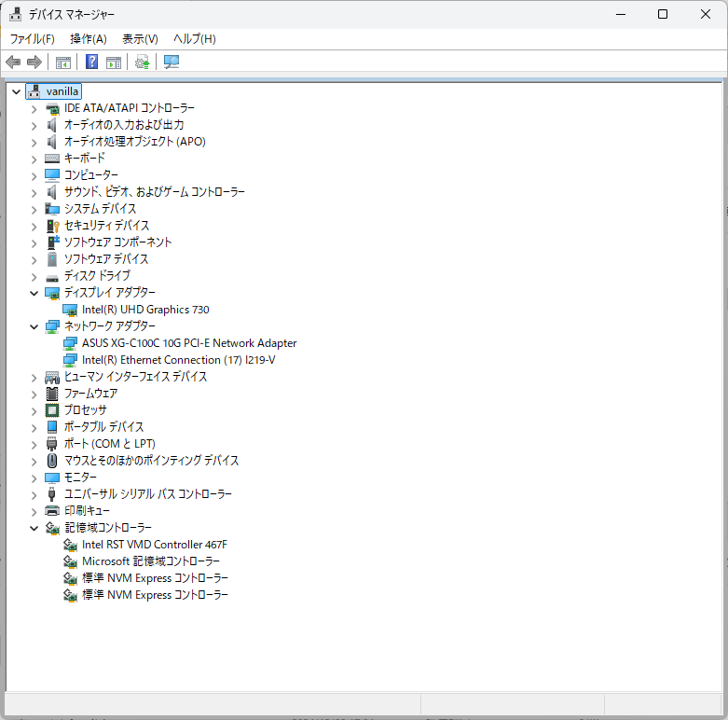The height and width of the screenshot is (720, 728).
Task: Click the Intel RST VMD Controller icon
Action: point(70,545)
